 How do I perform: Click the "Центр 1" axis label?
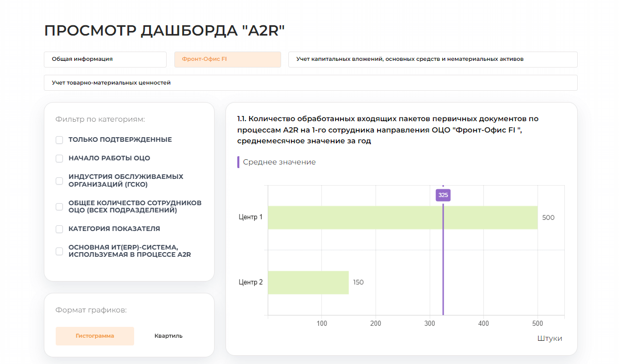(x=251, y=217)
